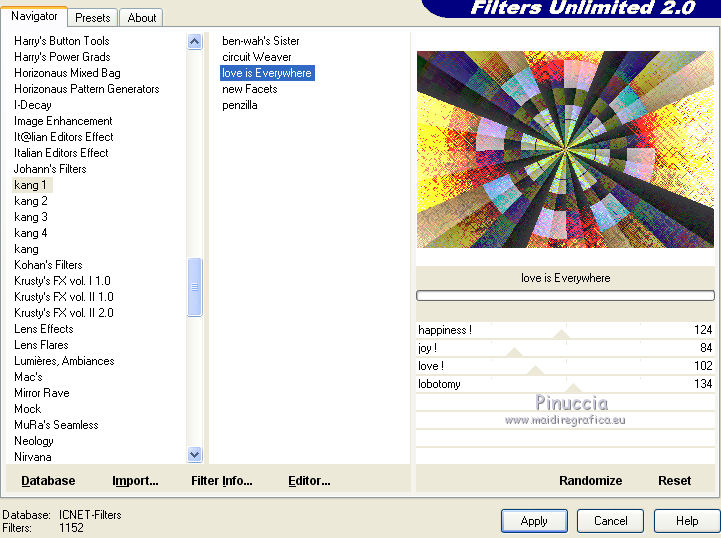Select Krusty's FX vol. II 2.0

(x=64, y=313)
